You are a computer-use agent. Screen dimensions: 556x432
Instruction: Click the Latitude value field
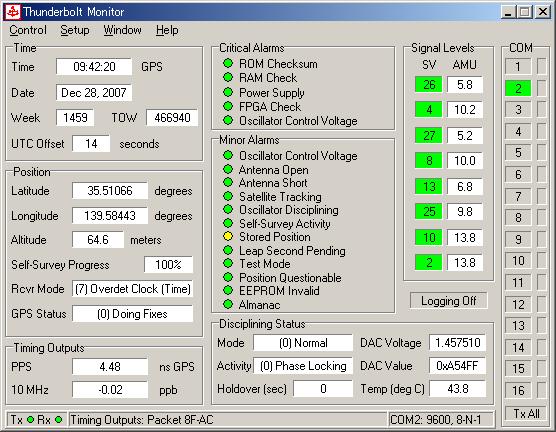pos(110,191)
